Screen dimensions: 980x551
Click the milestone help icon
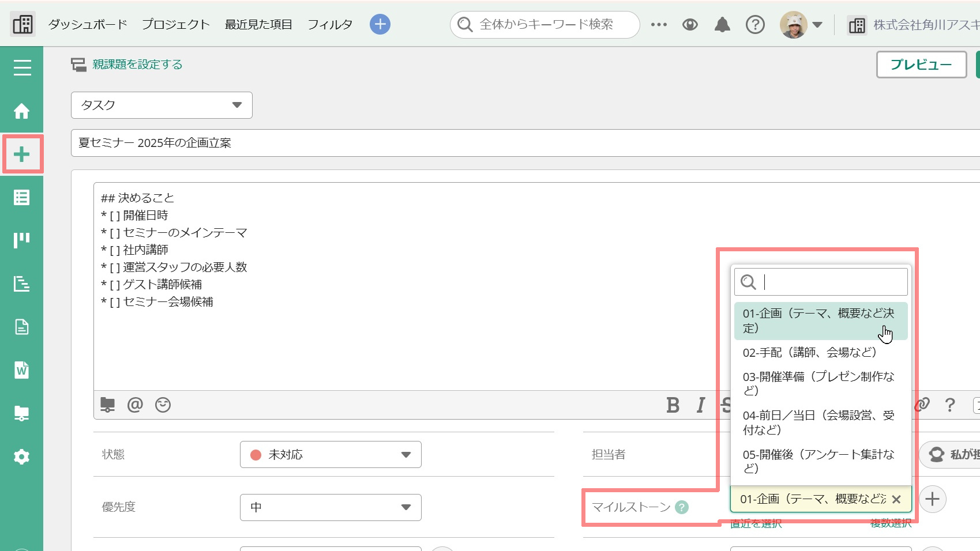coord(682,507)
